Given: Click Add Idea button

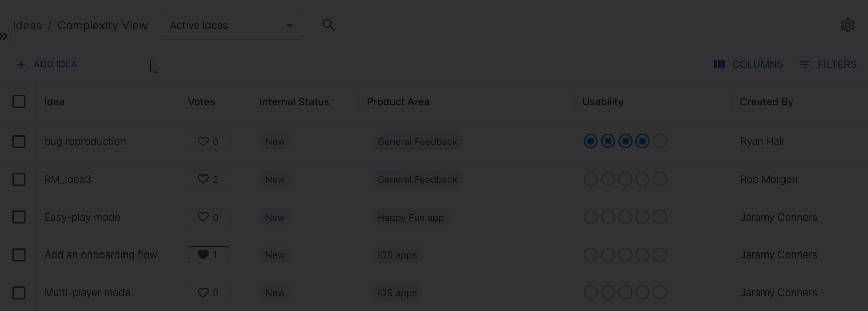Looking at the screenshot, I should click(x=47, y=64).
